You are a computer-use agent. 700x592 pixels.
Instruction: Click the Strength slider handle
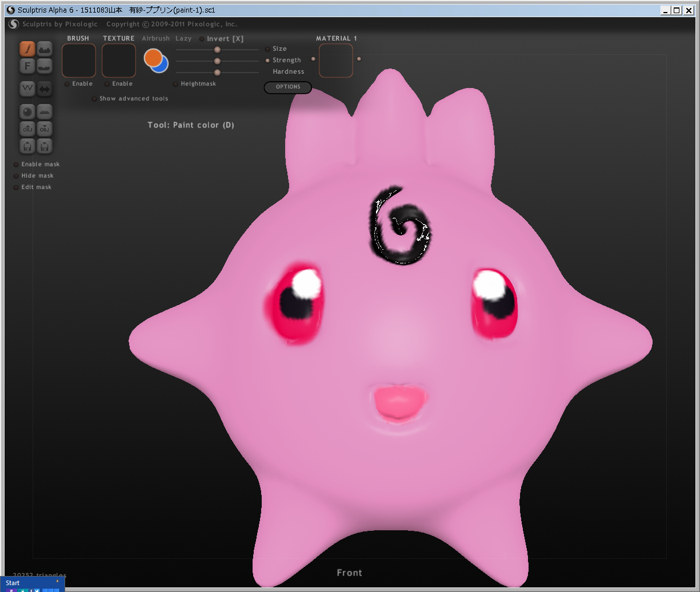click(217, 61)
